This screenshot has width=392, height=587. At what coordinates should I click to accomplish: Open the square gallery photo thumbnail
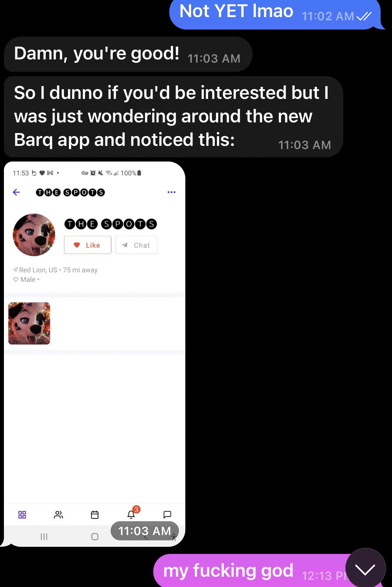click(29, 323)
